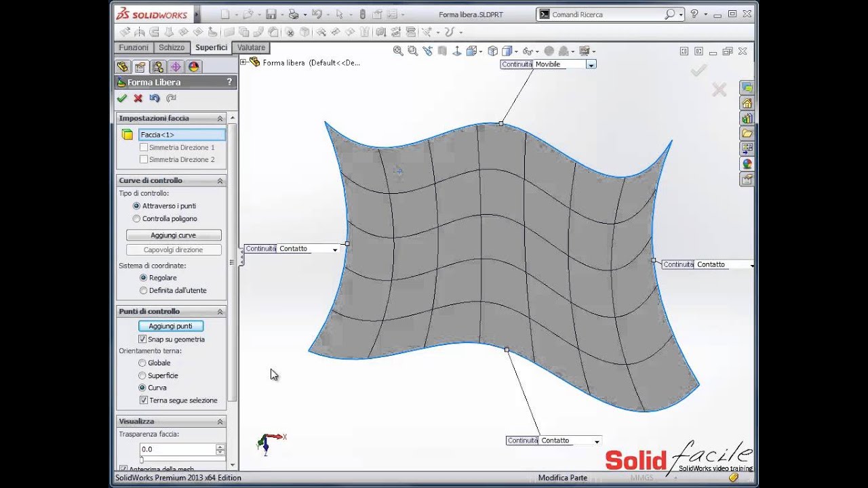Open SolidWorks Resources home icon in task pane

(747, 103)
